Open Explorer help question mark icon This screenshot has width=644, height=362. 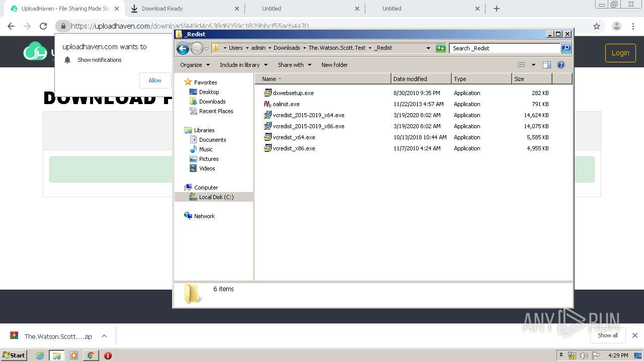(x=561, y=65)
